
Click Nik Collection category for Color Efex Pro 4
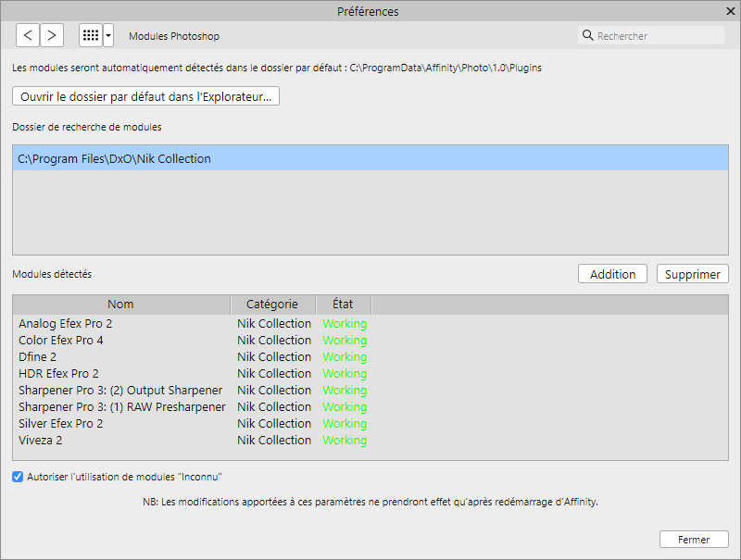point(274,340)
